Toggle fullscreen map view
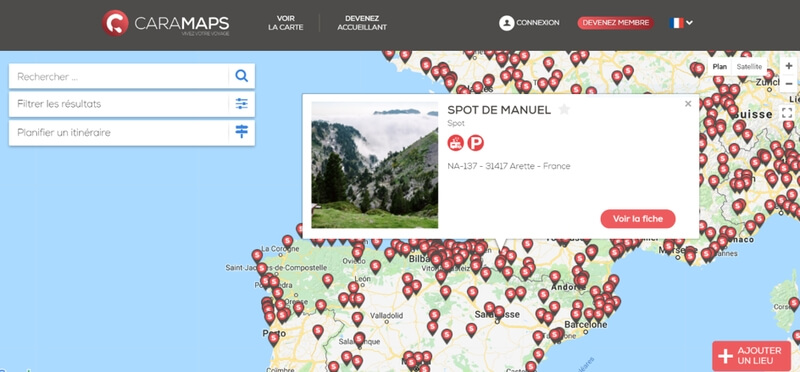 (787, 113)
